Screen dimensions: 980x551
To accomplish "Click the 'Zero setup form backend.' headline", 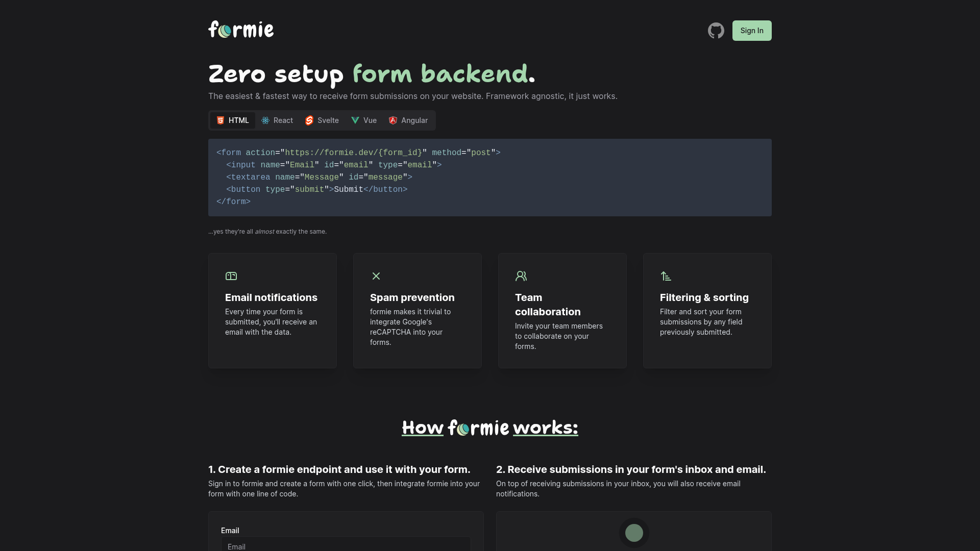I will click(372, 74).
